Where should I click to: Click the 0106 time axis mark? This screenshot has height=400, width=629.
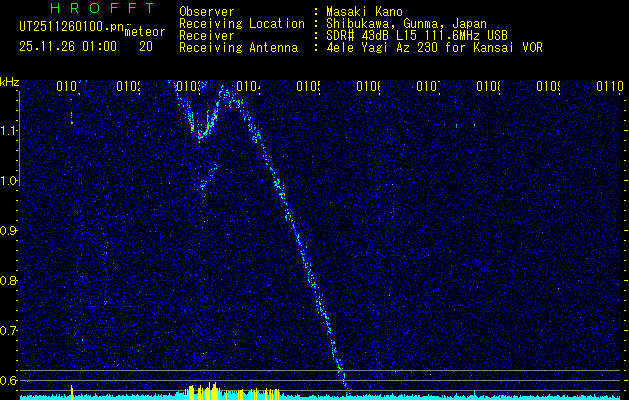pyautogui.click(x=369, y=86)
